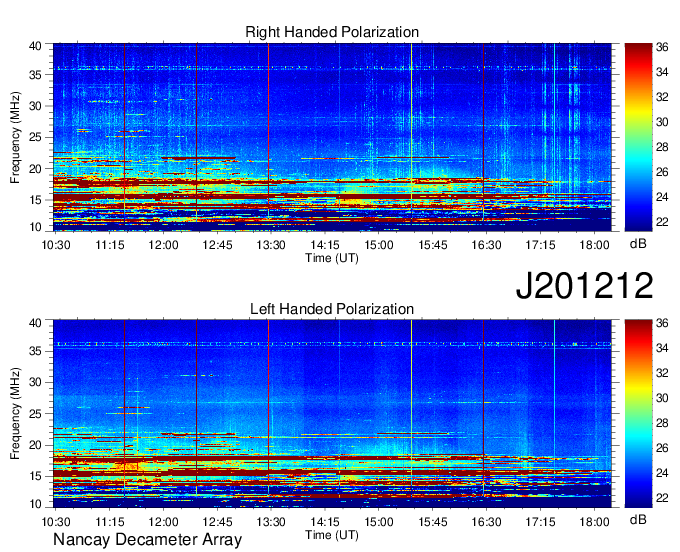Click the 15:00 time tick on the upper plot
Viewport: 680px width, 552px height.
coord(379,245)
